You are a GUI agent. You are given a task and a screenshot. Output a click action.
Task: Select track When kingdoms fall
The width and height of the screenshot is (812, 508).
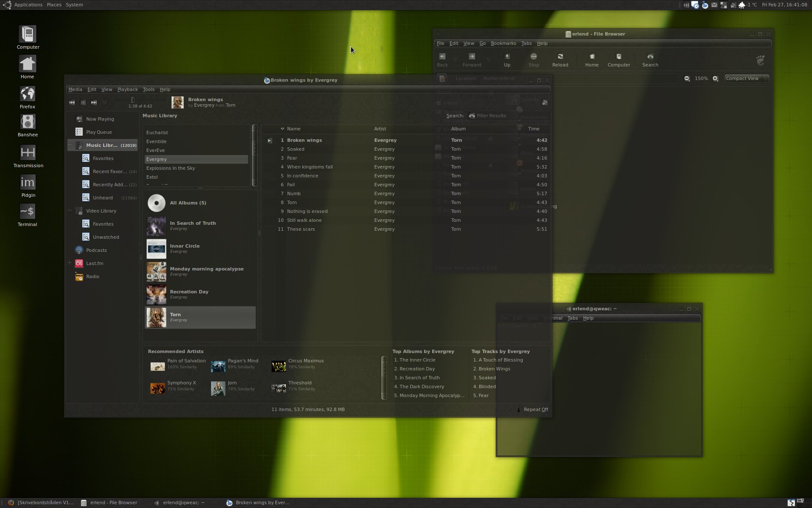tap(406, 167)
